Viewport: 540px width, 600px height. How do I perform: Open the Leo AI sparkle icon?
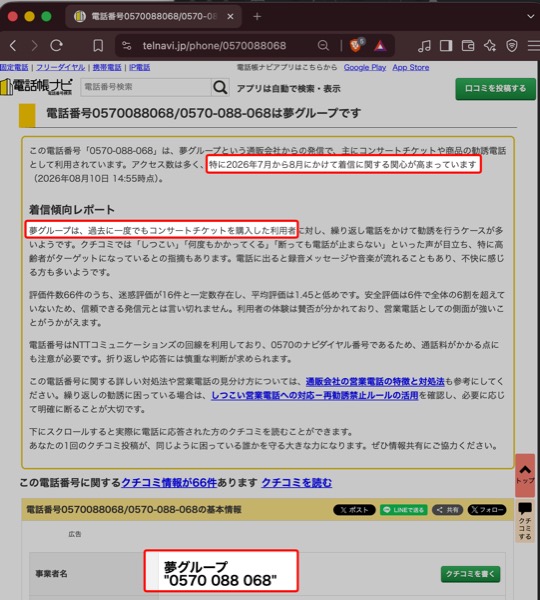[490, 46]
